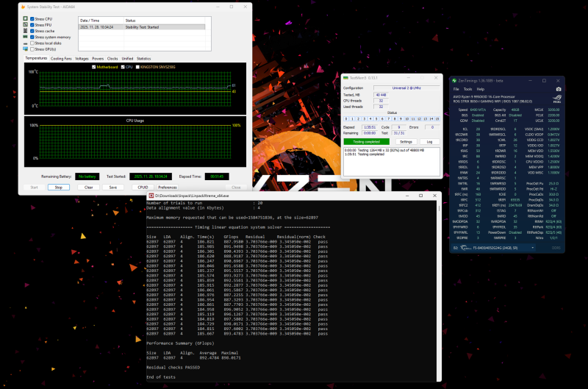Screen dimensions: 588x389
Task: Open ZenTimings File menu
Action: click(x=456, y=89)
